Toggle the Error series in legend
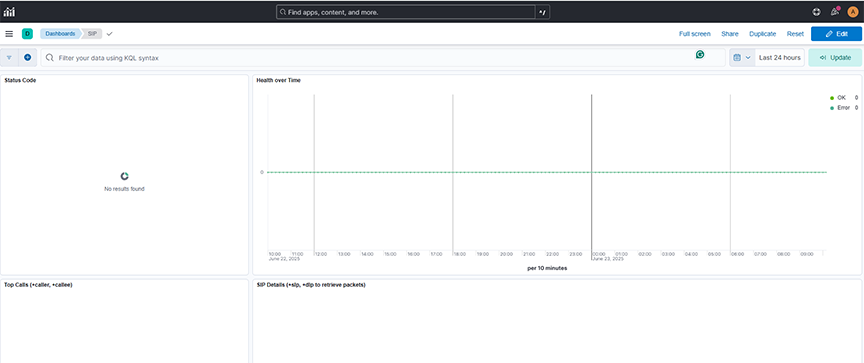The width and height of the screenshot is (864, 363). coord(843,108)
